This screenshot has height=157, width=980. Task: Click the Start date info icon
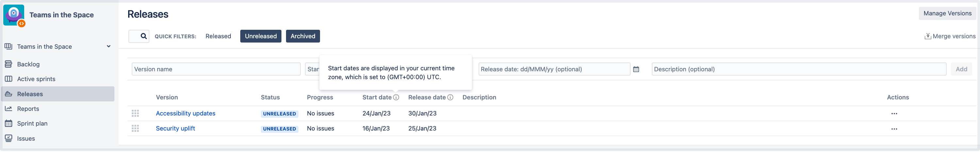coord(396,97)
